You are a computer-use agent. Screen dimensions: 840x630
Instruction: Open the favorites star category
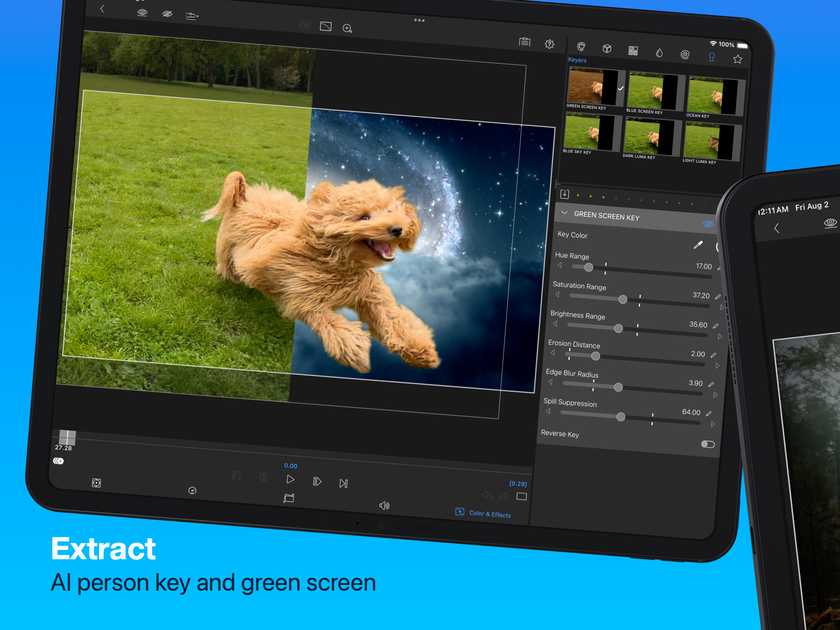click(x=738, y=59)
